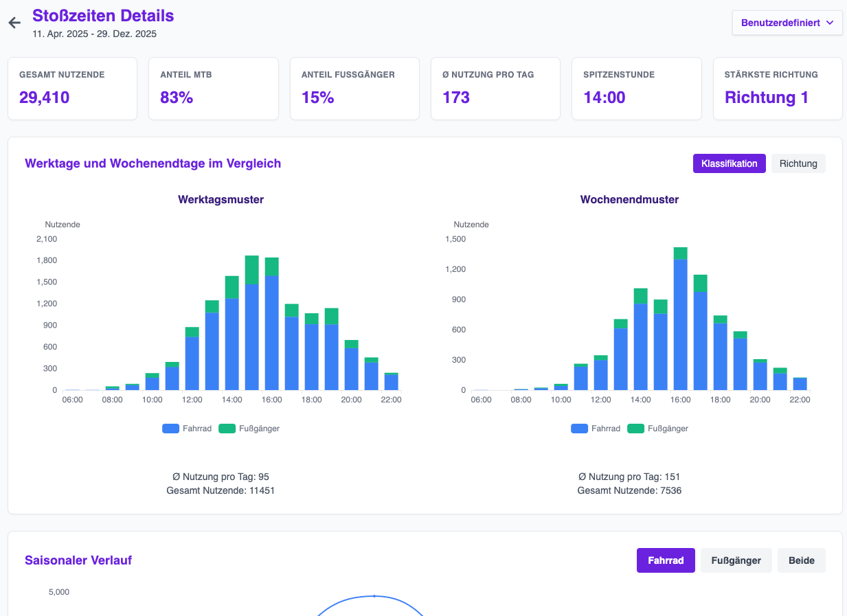Select Fußgänger in Saisonaler Verlauf

736,560
